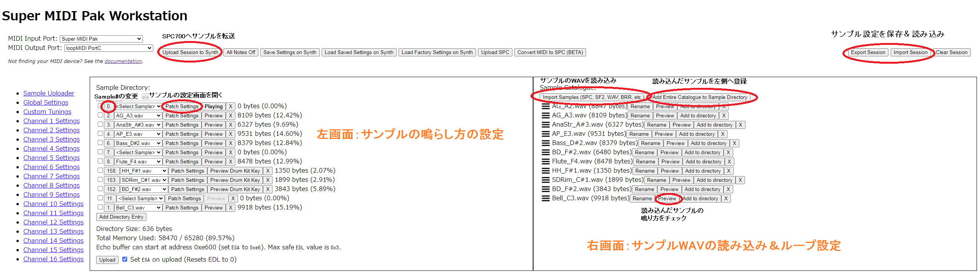
Task: Open sample dropdown showing Bass_D#2.wav
Action: pyautogui.click(x=138, y=143)
